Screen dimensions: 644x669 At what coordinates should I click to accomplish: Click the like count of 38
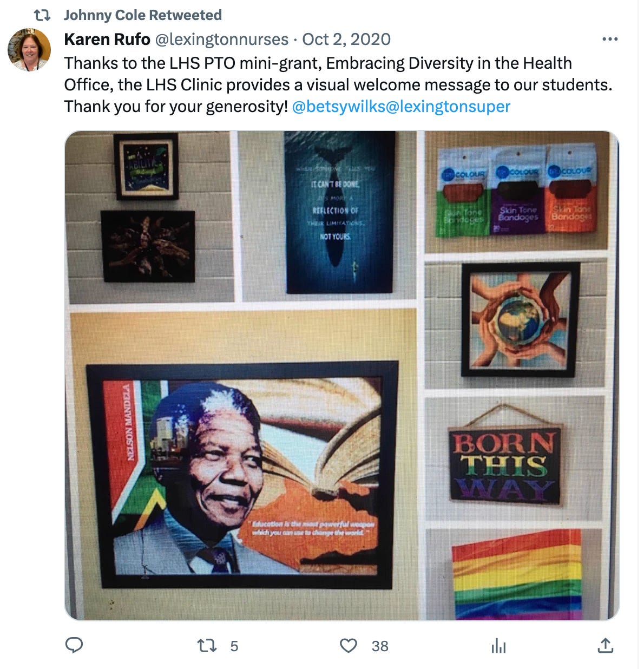(380, 646)
